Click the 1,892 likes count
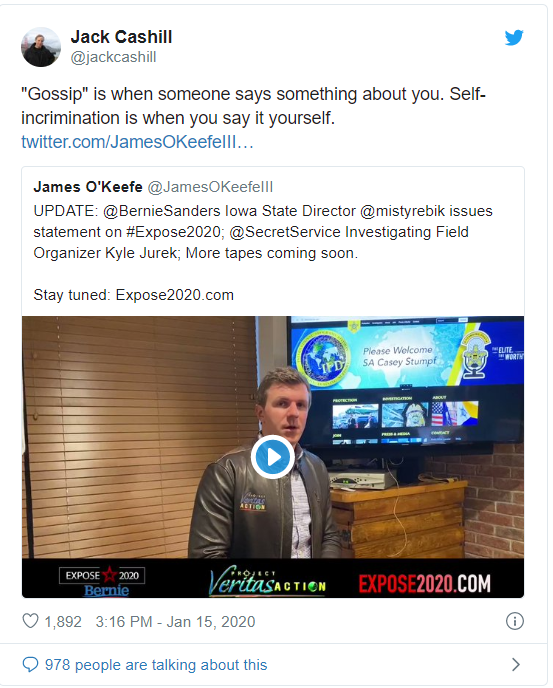Image resolution: width=553 pixels, height=688 pixels. tap(63, 622)
